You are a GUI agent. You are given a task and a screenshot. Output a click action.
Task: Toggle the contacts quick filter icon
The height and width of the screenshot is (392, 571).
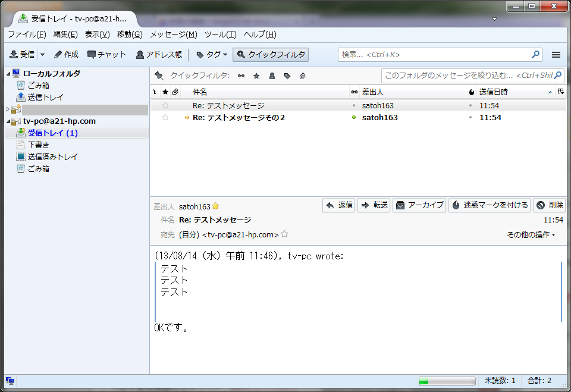coord(272,76)
